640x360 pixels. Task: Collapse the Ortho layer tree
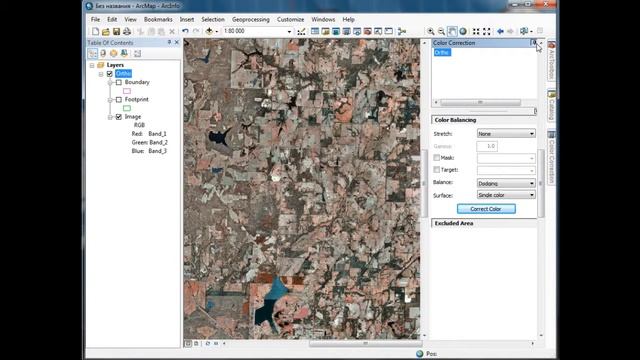point(101,74)
